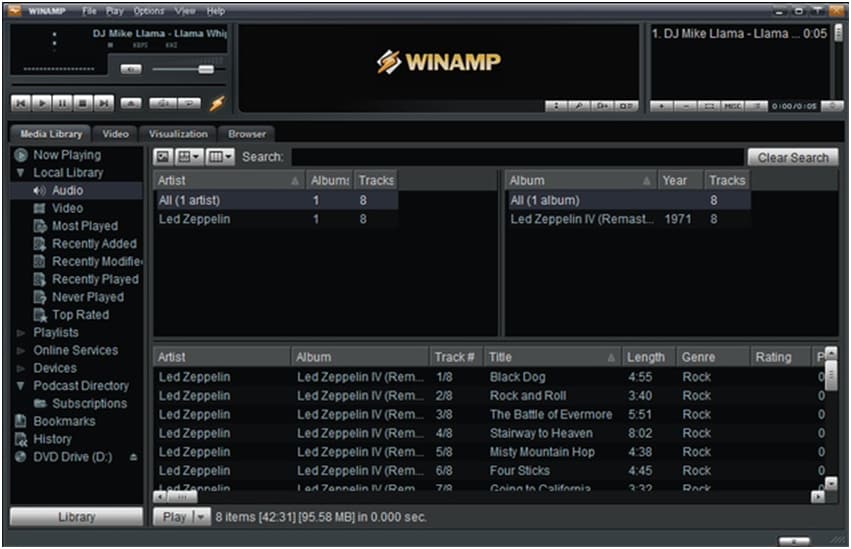This screenshot has height=549, width=851.
Task: Click the playlist List options button
Action: tap(756, 106)
